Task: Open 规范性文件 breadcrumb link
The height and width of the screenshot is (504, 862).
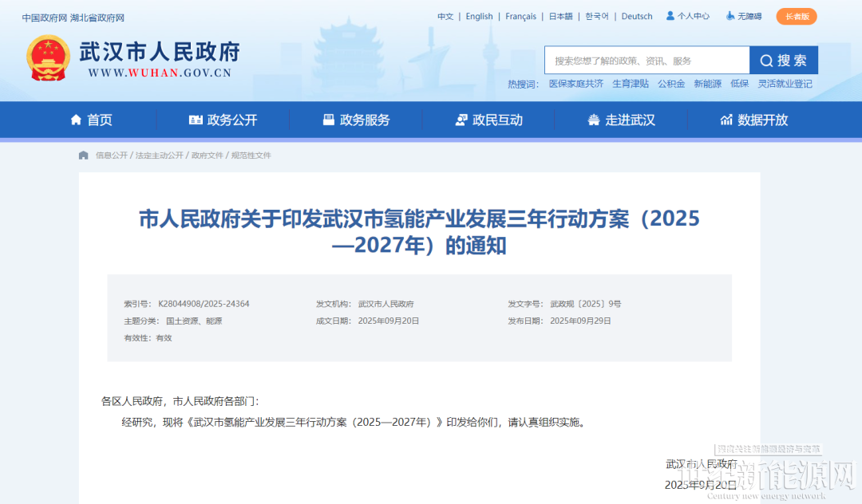Action: [x=251, y=156]
